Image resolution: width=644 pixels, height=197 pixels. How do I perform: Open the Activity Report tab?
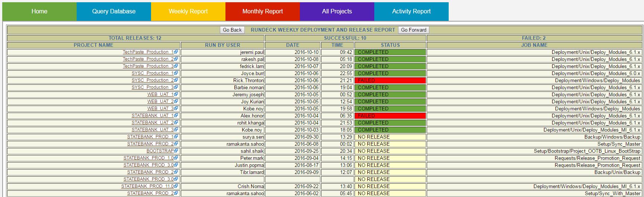tap(411, 12)
